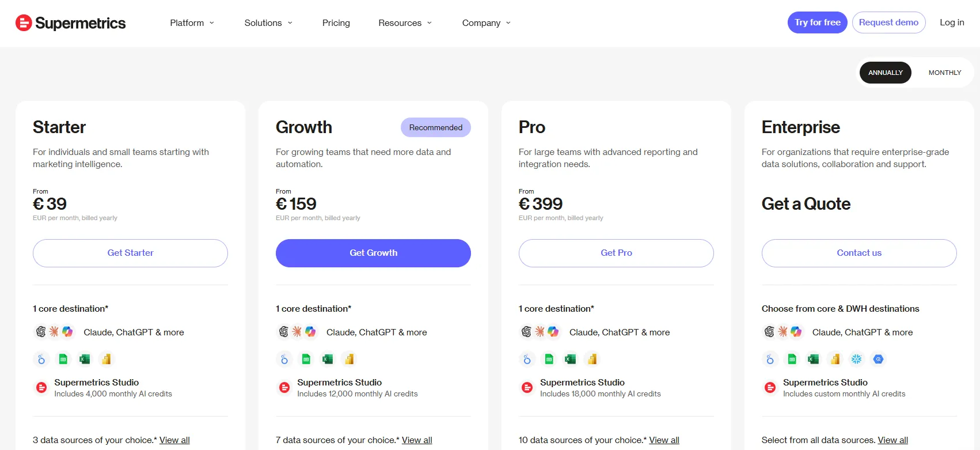Open the Company dropdown menu
980x450 pixels.
[486, 23]
